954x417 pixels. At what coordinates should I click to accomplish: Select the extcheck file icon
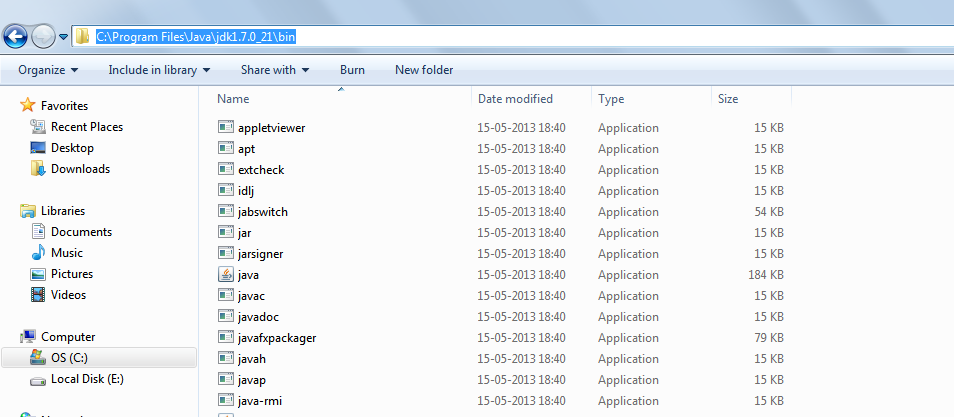226,169
